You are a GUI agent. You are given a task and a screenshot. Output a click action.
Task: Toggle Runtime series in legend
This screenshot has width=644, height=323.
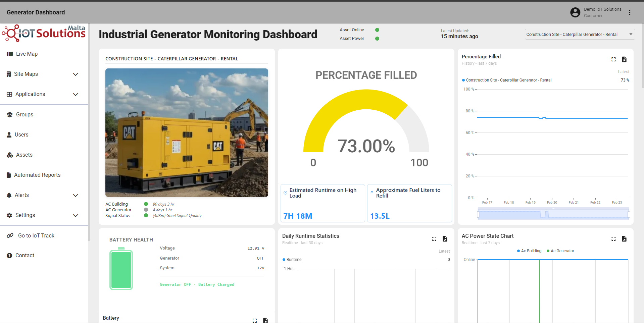click(x=292, y=260)
